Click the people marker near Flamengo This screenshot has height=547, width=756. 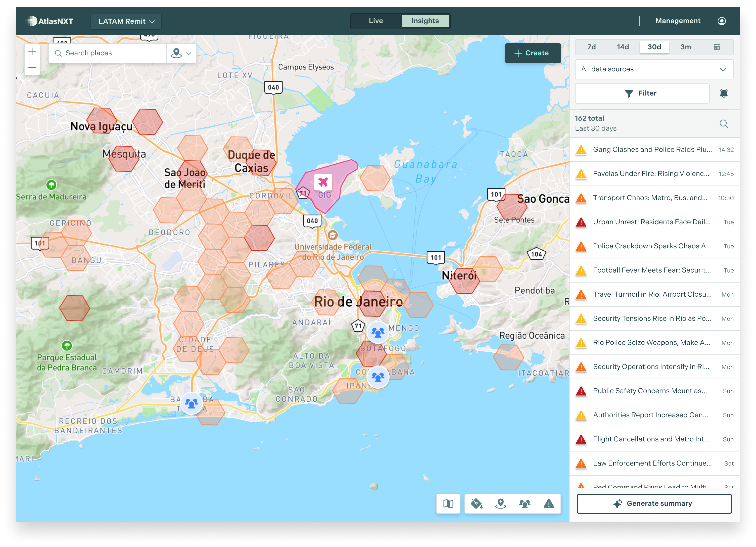tap(378, 332)
